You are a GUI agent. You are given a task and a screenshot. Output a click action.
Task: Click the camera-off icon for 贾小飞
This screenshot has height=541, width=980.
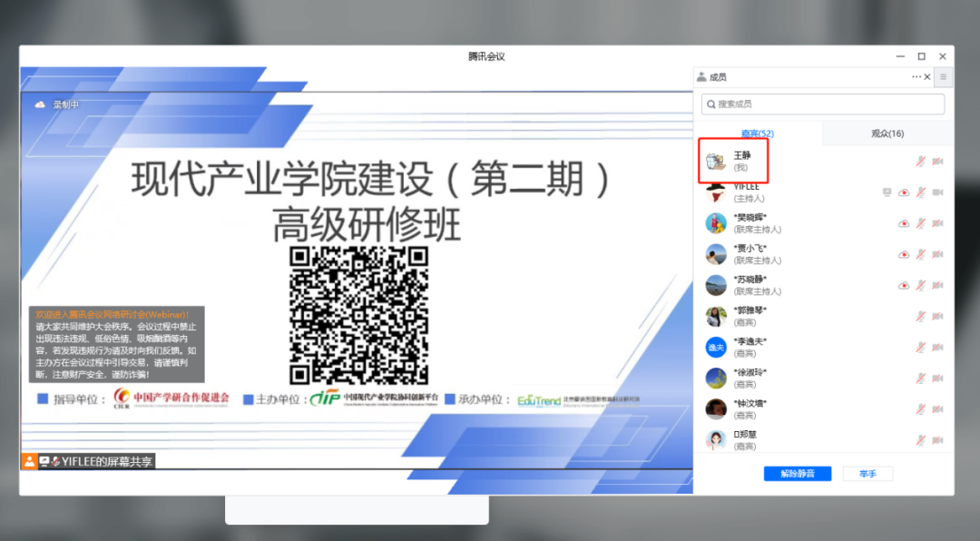937,254
